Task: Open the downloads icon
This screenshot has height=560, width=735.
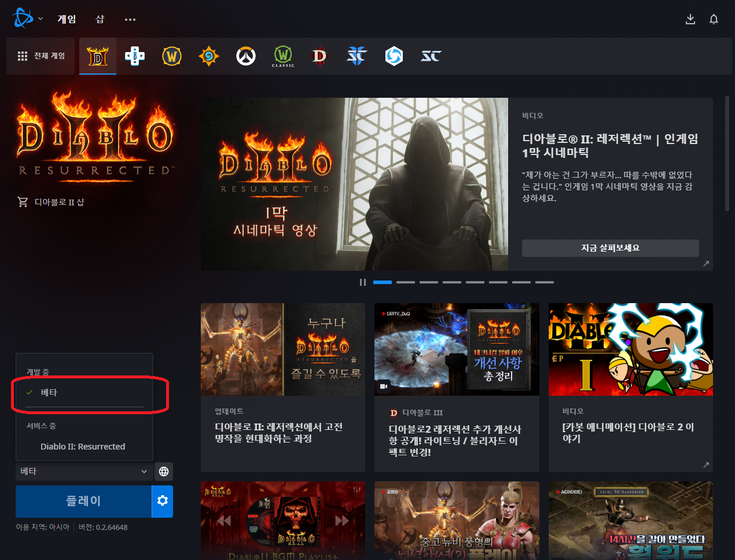Action: (690, 19)
